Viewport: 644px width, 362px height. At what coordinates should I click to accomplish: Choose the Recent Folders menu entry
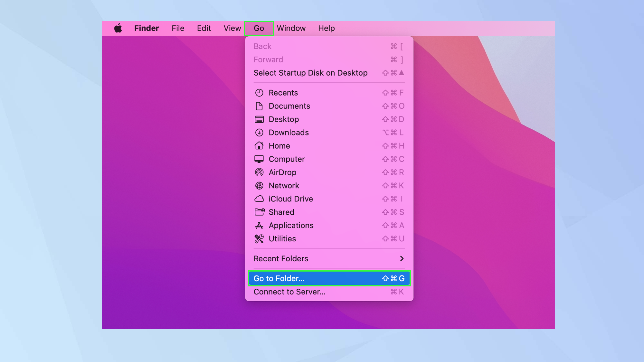click(x=329, y=259)
